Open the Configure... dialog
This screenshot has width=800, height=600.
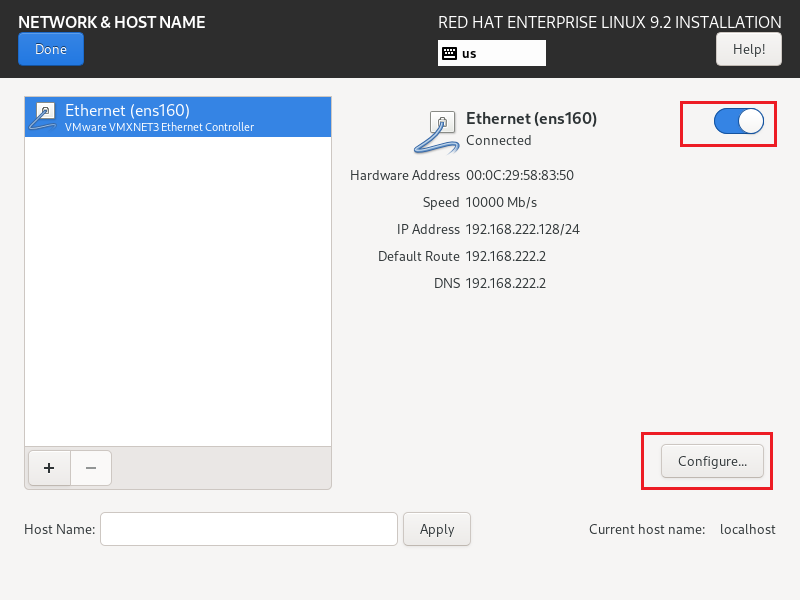[x=712, y=461]
